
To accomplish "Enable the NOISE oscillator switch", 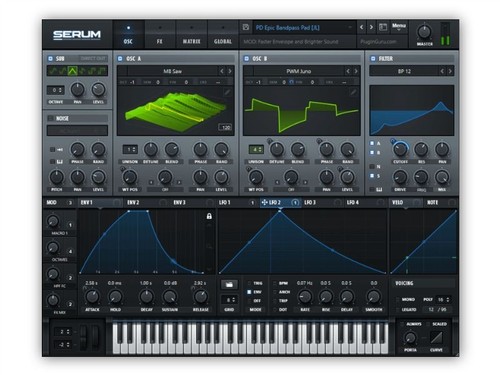I will [x=50, y=118].
